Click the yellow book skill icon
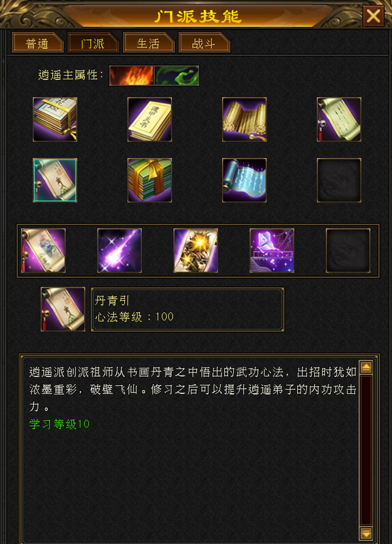 click(150, 120)
